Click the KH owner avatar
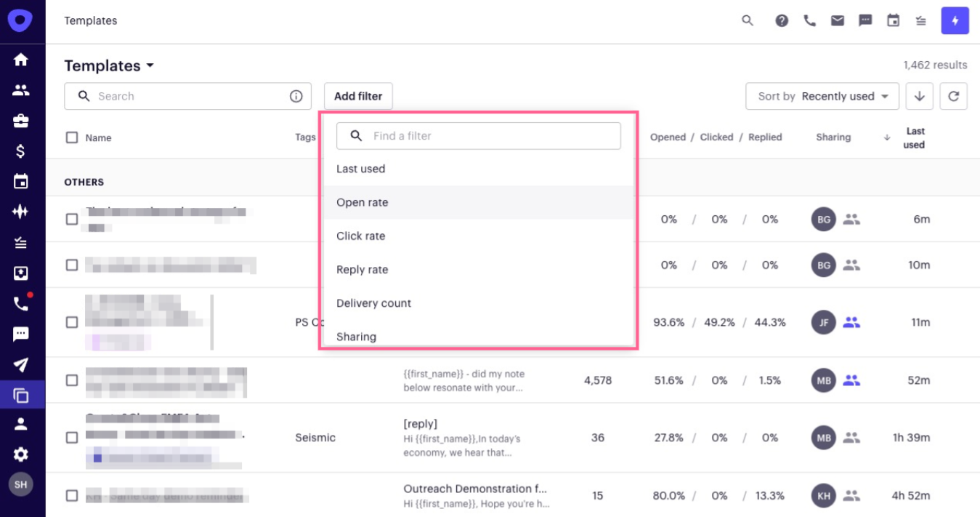The width and height of the screenshot is (980, 517). tap(824, 496)
